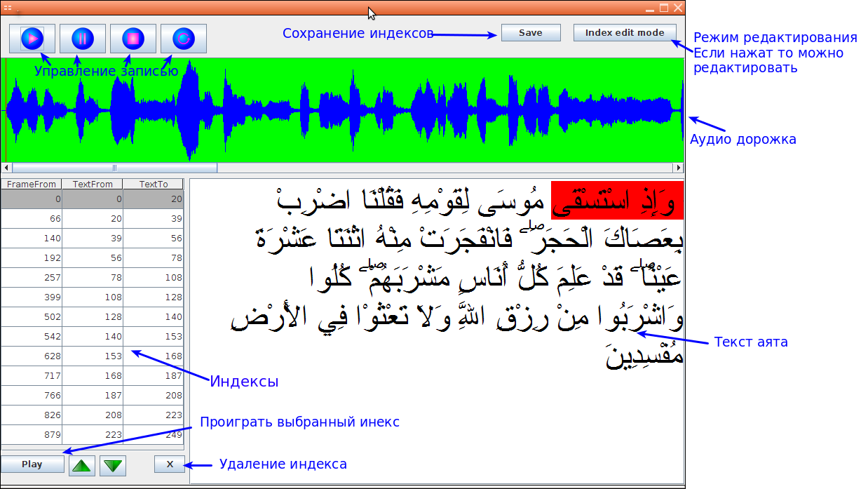Close the application window

tap(678, 8)
